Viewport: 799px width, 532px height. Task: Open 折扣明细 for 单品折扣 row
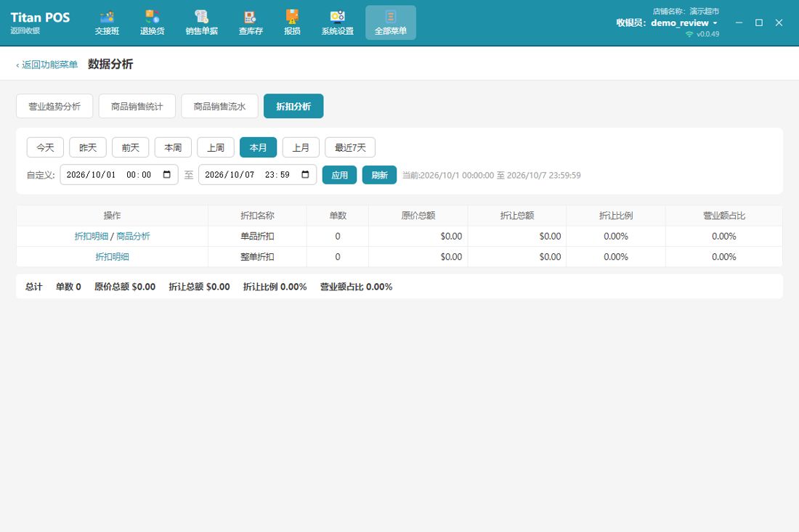pos(92,236)
